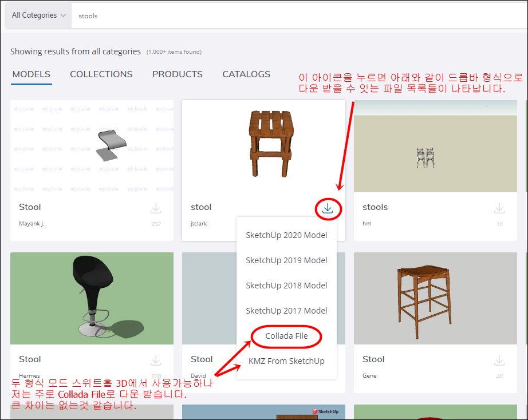Viewport: 528px width, 420px height.
Task: Open author Mayank J.'s profile
Action: pyautogui.click(x=31, y=224)
